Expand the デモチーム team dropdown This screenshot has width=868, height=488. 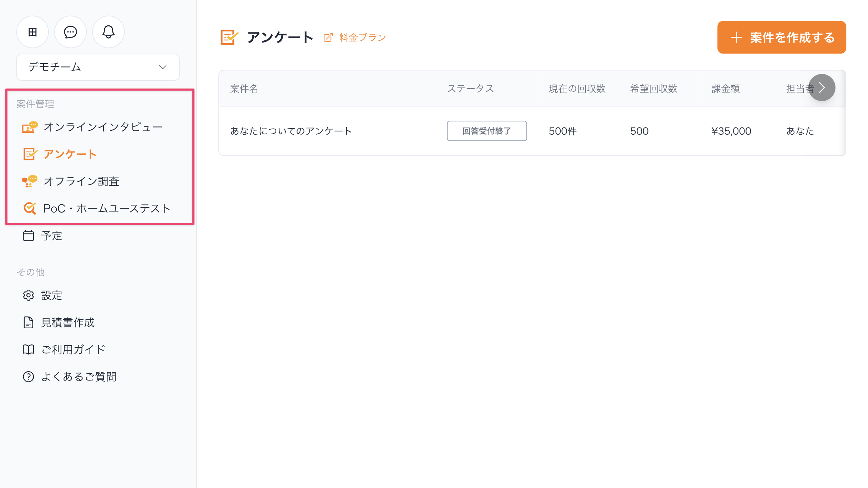(x=98, y=67)
